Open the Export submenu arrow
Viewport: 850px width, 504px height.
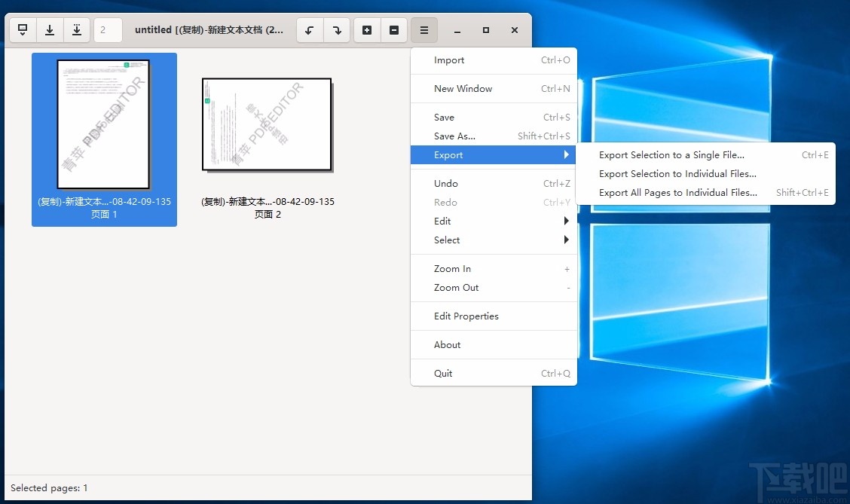coord(566,155)
